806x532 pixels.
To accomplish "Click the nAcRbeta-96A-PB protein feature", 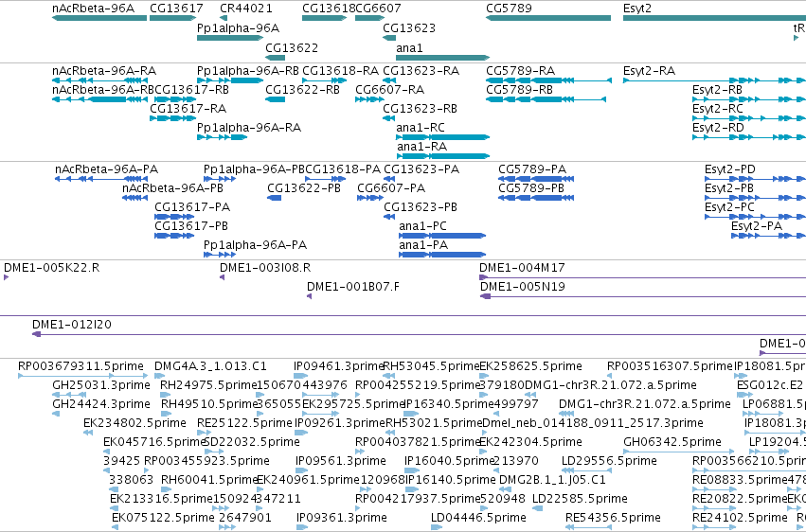I will [x=134, y=198].
